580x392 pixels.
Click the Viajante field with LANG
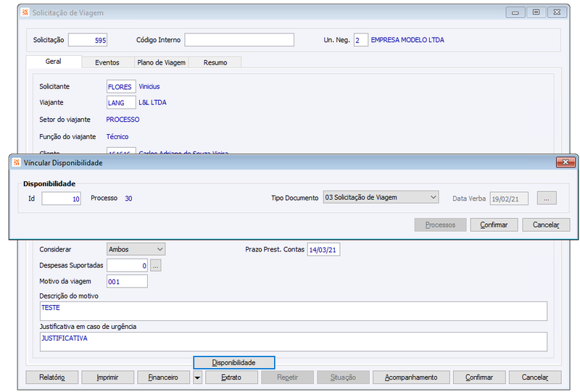pyautogui.click(x=121, y=102)
